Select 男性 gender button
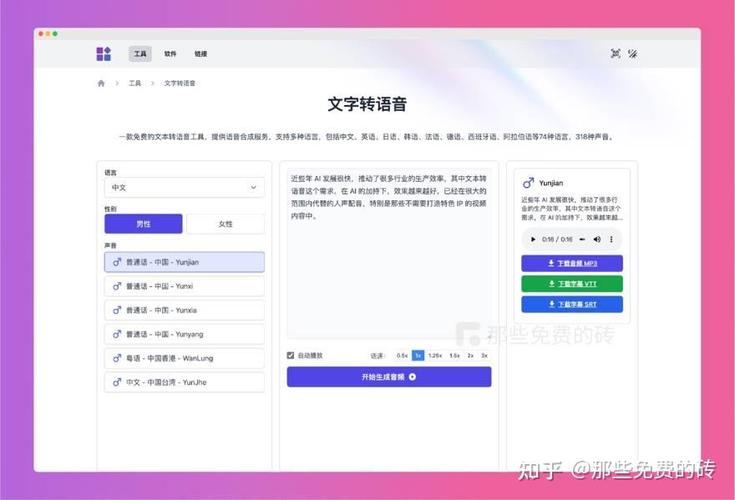This screenshot has height=500, width=735. click(143, 224)
